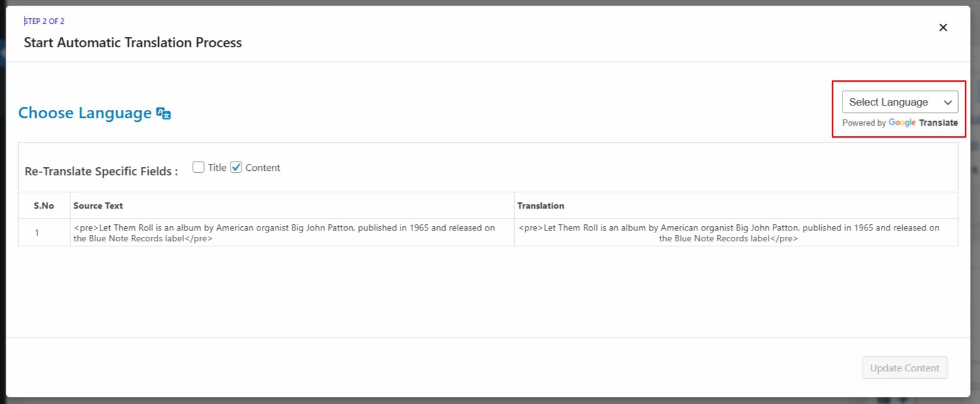Click the Powered by text

[x=864, y=123]
